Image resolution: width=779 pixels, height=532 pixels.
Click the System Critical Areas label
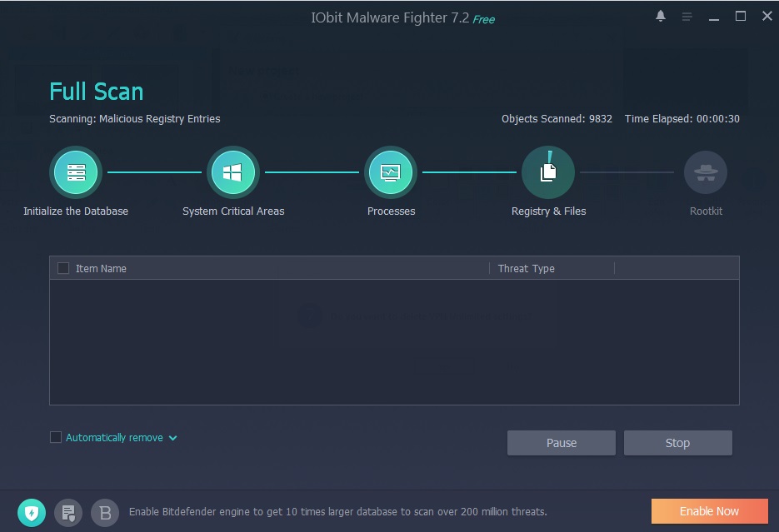233,211
